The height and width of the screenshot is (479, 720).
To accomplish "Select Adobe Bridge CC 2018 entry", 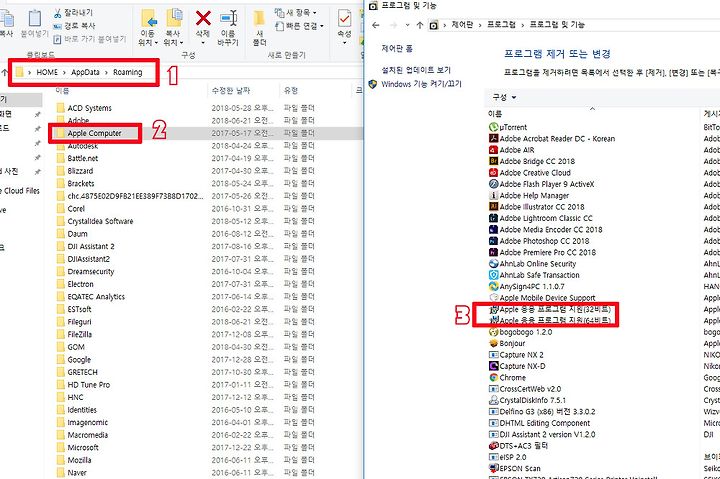I will coord(532,161).
